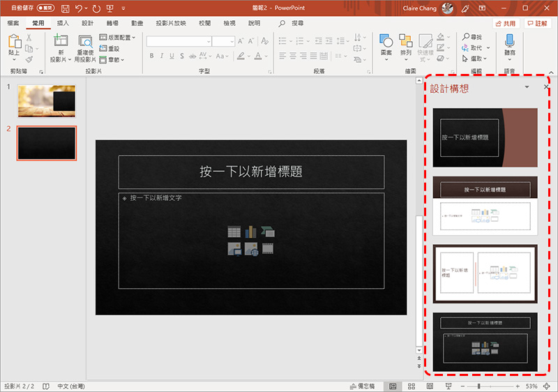Open the 檢視 tab

click(x=229, y=23)
